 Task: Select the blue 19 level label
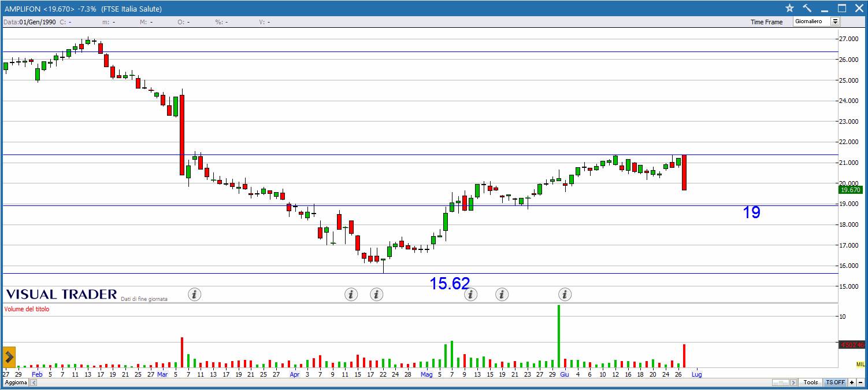tap(751, 212)
